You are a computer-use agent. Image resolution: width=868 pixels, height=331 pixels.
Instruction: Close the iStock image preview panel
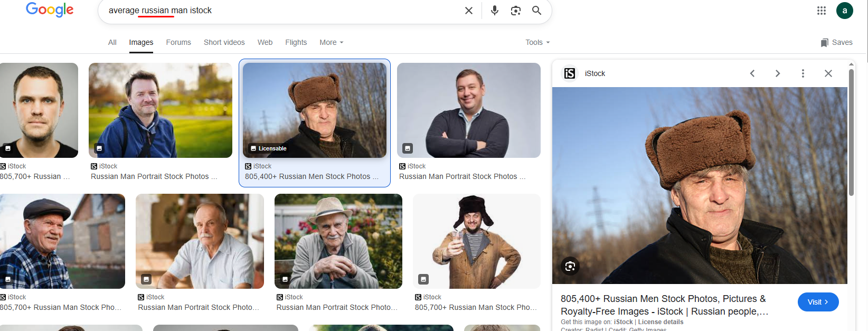[828, 73]
